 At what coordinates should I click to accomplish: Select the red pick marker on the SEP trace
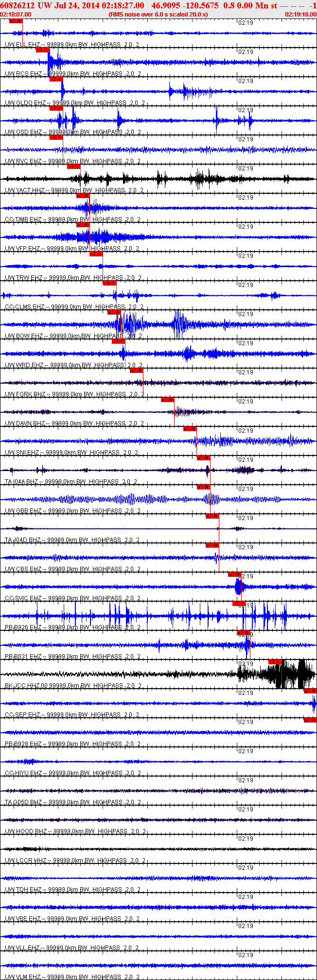point(310,691)
